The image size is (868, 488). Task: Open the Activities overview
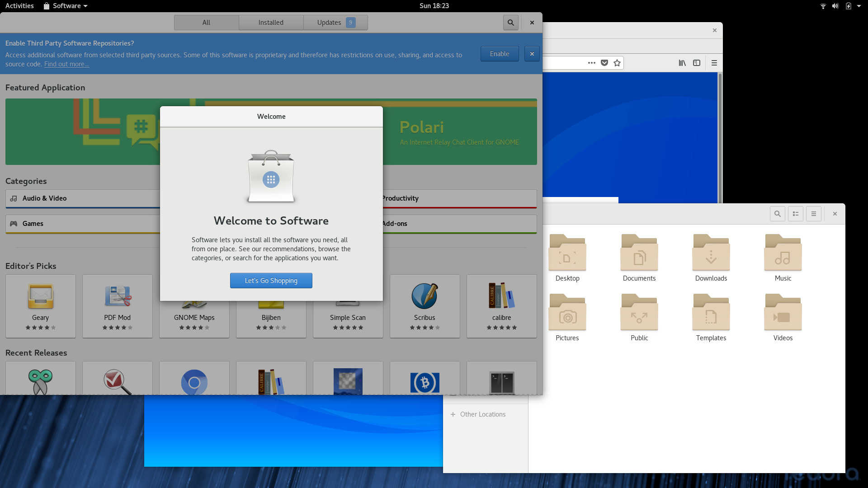point(19,6)
